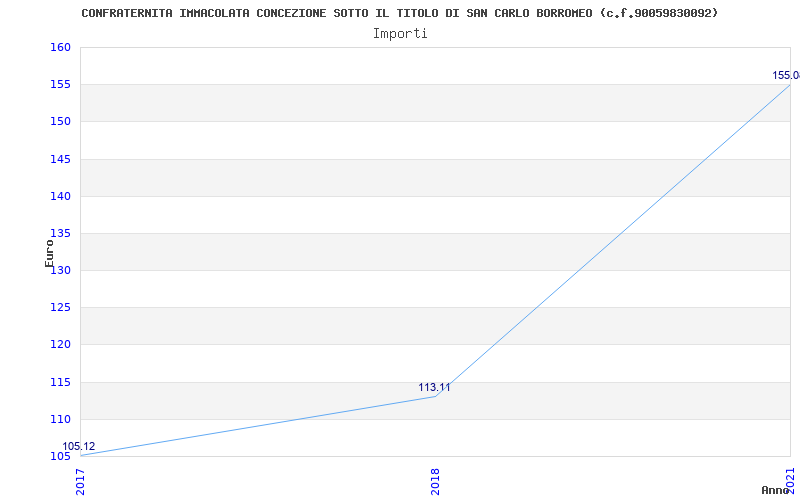Click the 125 y-axis tick label
Image resolution: width=800 pixels, height=500 pixels.
pos(60,308)
